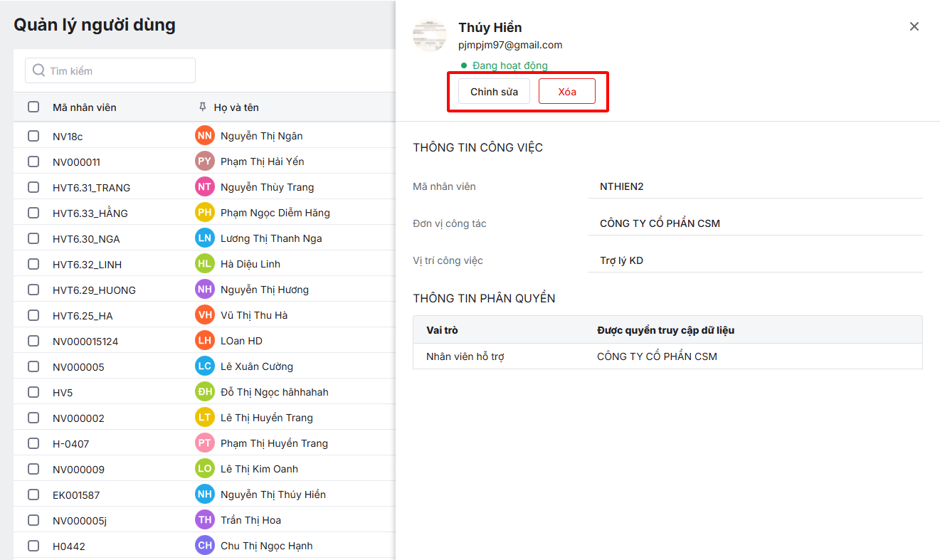Image resolution: width=940 pixels, height=560 pixels.
Task: Click the HL avatar of Hà Diệu Linh
Action: click(x=205, y=264)
